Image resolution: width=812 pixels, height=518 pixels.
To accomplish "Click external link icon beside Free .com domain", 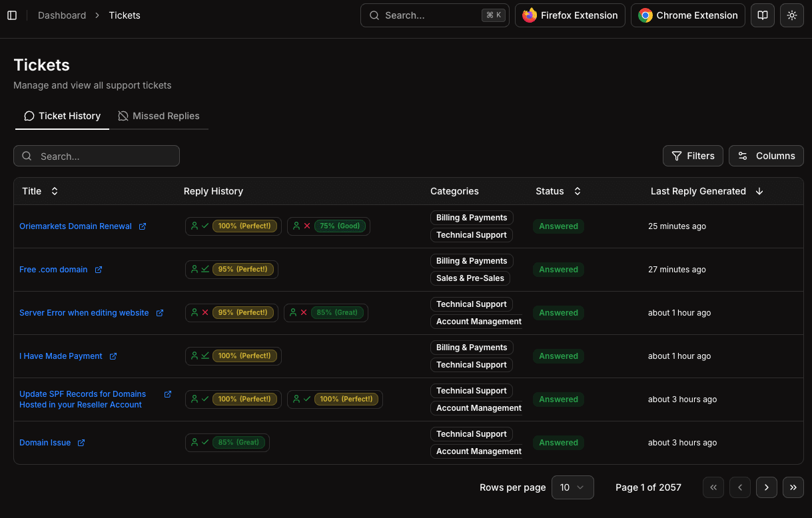I will 99,270.
